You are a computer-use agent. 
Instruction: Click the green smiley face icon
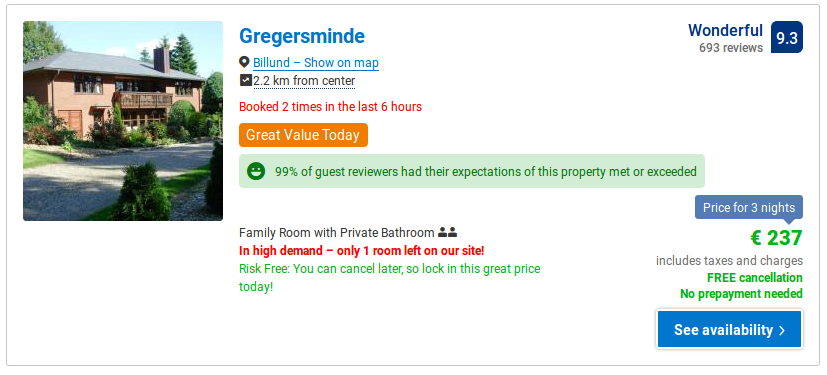pos(256,171)
